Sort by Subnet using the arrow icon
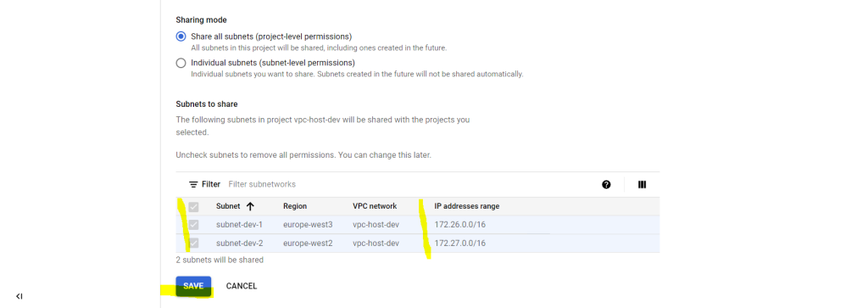Viewport: 868px width, 308px height. click(x=250, y=206)
